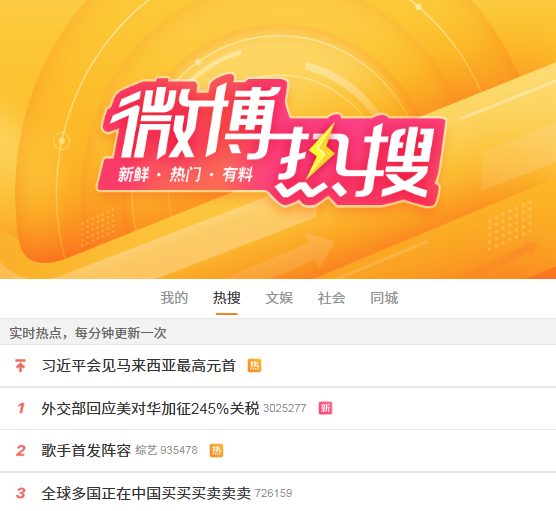This screenshot has height=511, width=556.
Task: Click the orange 热 badge beside 歌手首发阵容
Action: pos(216,451)
